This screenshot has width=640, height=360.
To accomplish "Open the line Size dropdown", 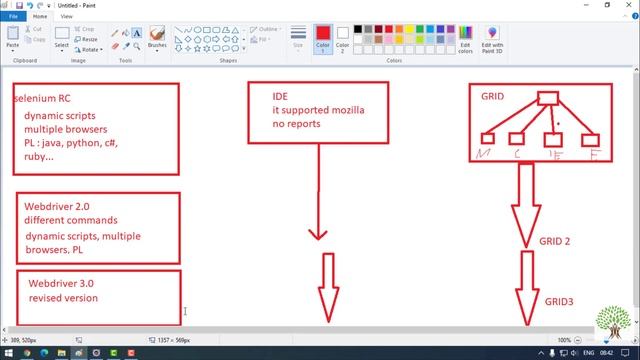I will [298, 38].
